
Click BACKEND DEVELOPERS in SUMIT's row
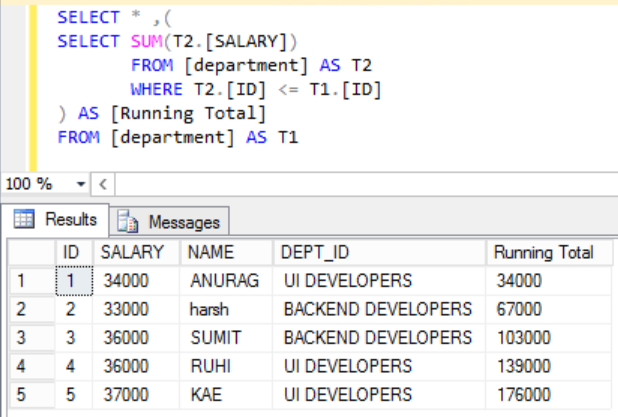tap(379, 338)
